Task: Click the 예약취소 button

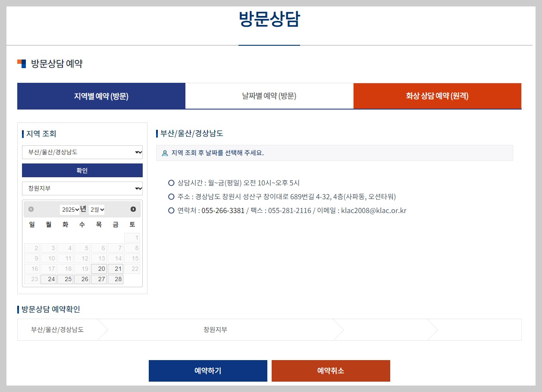Action: tap(331, 371)
